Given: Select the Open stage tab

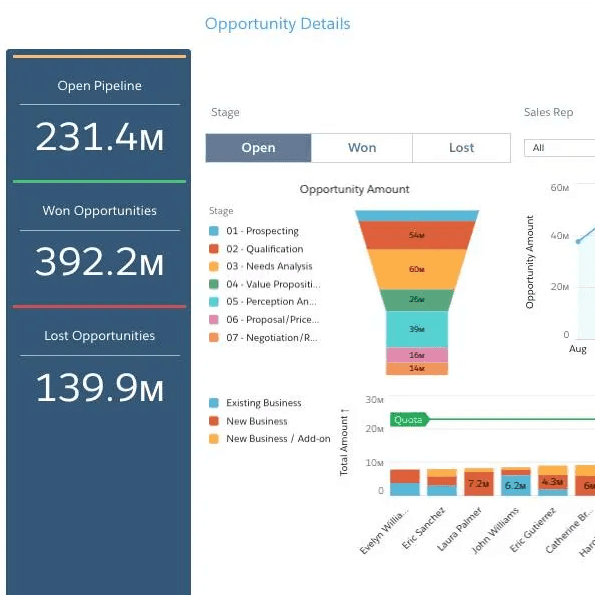Looking at the screenshot, I should tap(258, 148).
